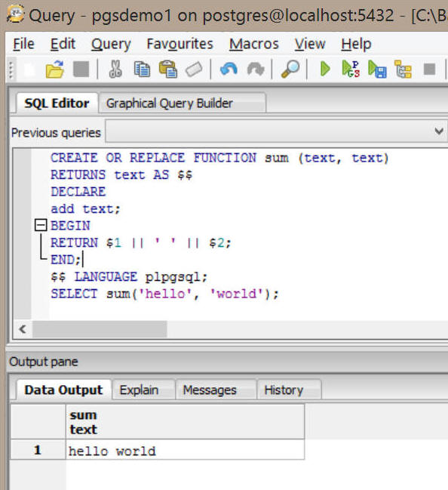Click the Copy icon in toolbar
Screen dimensions: 448x490
[x=142, y=69]
